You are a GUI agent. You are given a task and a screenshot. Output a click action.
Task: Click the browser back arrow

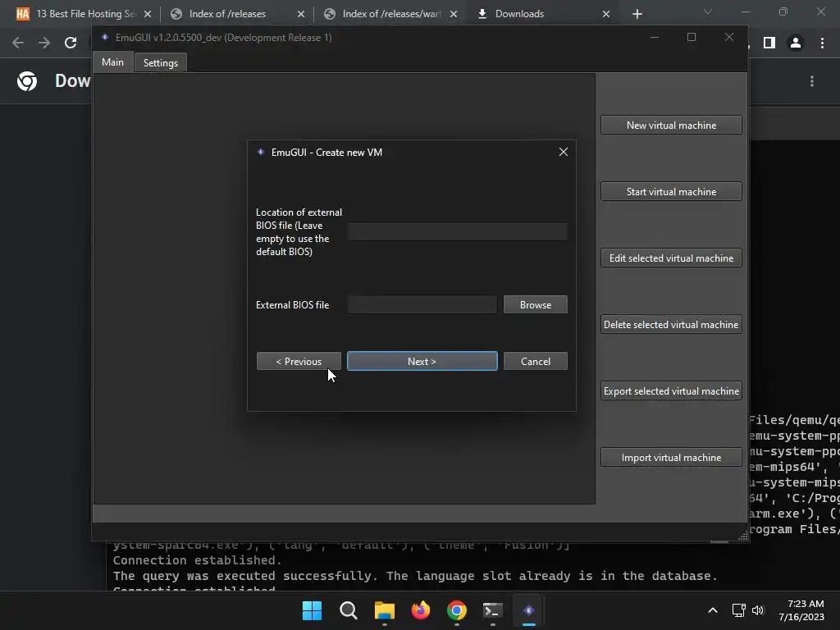[x=18, y=43]
